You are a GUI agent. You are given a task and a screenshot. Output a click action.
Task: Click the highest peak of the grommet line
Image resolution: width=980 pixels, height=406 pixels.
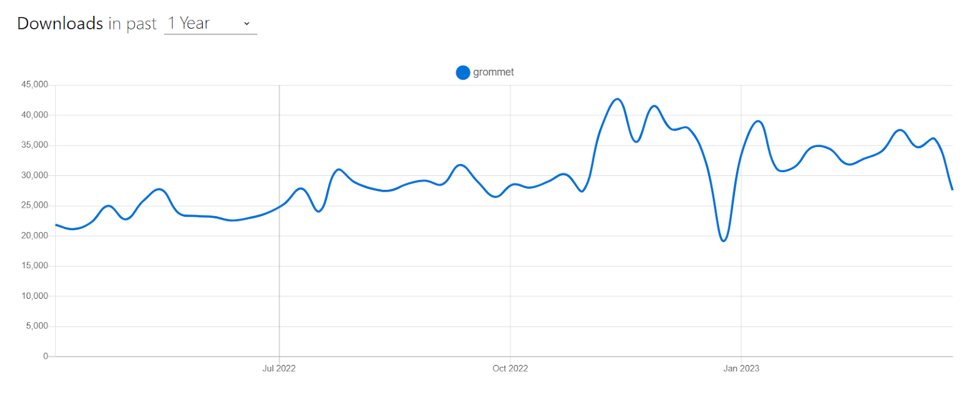click(617, 99)
